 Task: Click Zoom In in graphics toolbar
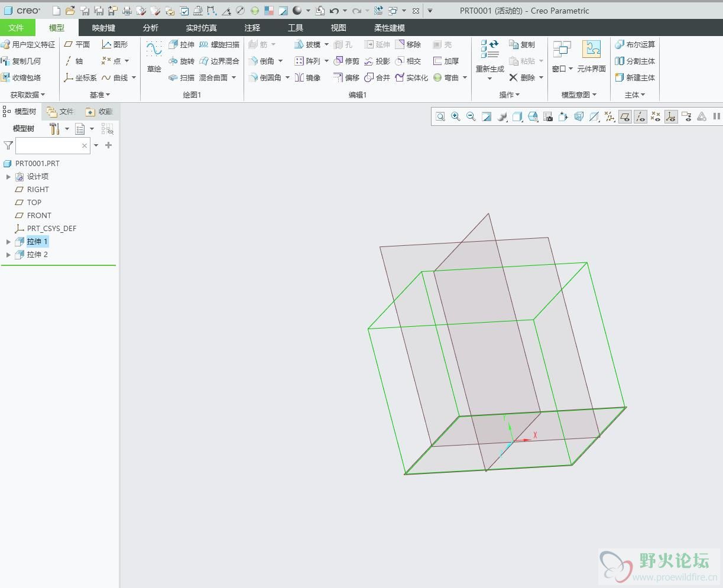456,116
